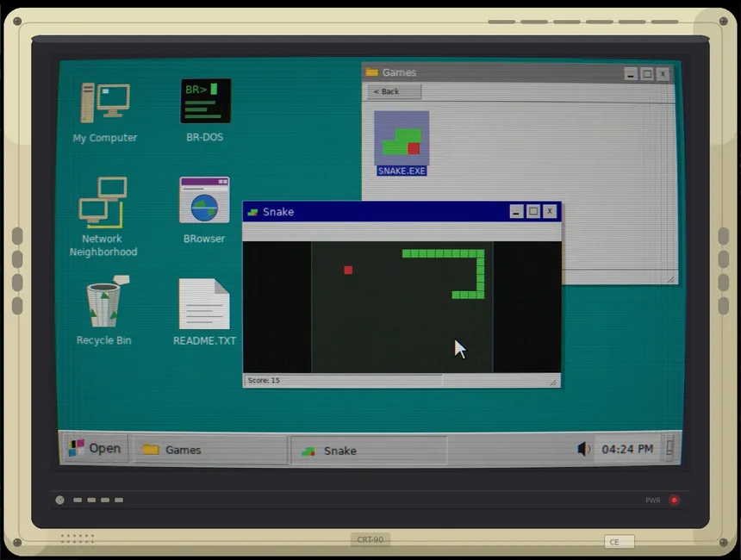This screenshot has height=560, width=741.
Task: Click the red food square in Snake
Action: click(x=348, y=270)
